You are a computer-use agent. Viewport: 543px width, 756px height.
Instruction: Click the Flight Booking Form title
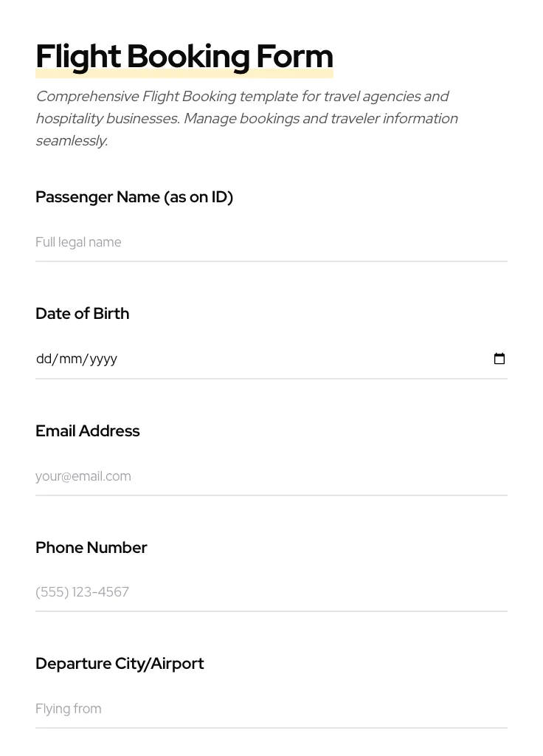tap(184, 55)
